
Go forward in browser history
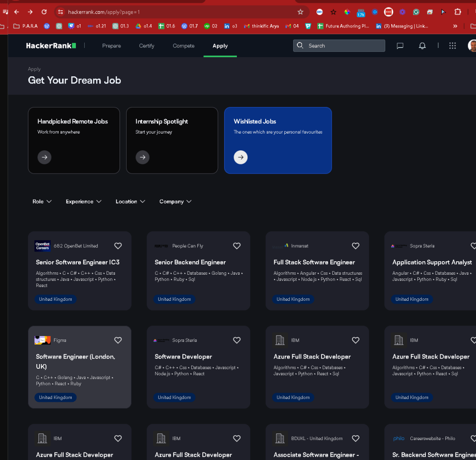(x=30, y=12)
